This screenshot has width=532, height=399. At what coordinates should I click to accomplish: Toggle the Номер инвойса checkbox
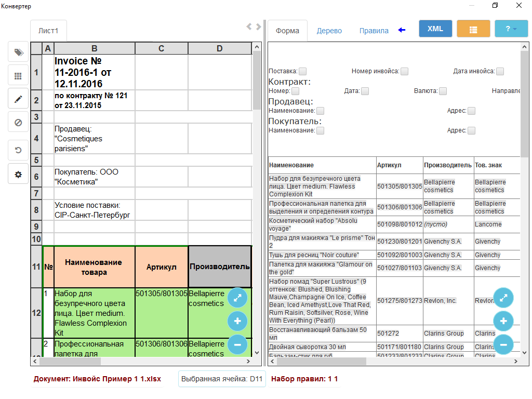(404, 71)
